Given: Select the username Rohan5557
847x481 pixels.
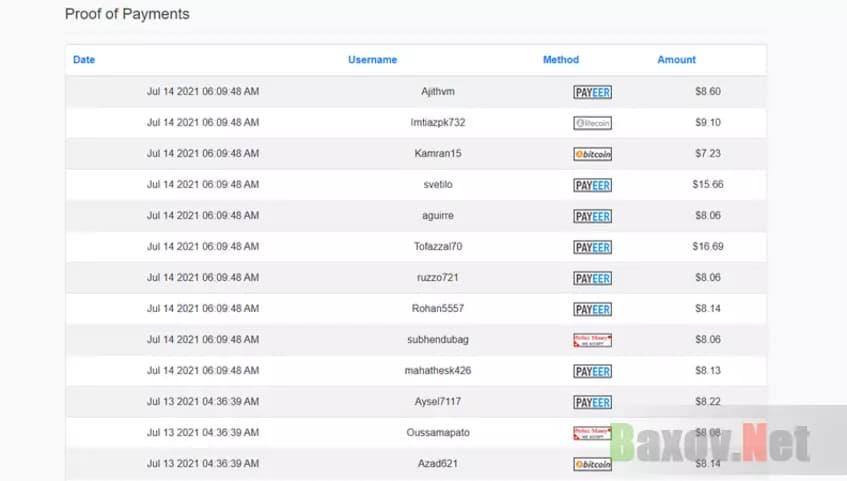Looking at the screenshot, I should point(438,309).
